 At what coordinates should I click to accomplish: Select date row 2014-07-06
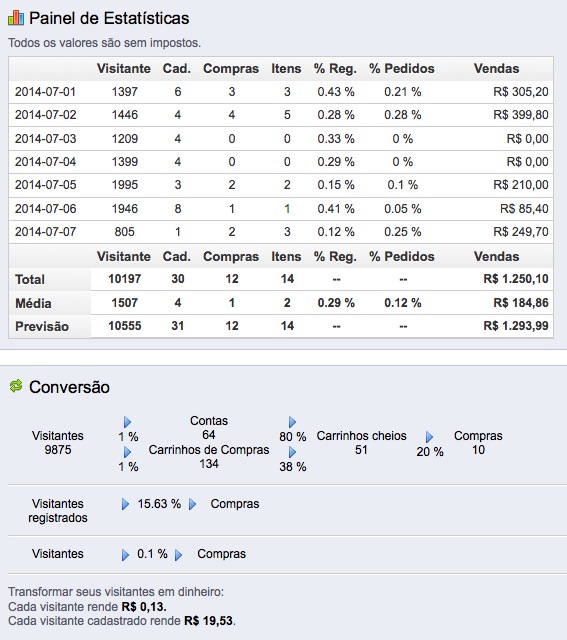point(281,209)
